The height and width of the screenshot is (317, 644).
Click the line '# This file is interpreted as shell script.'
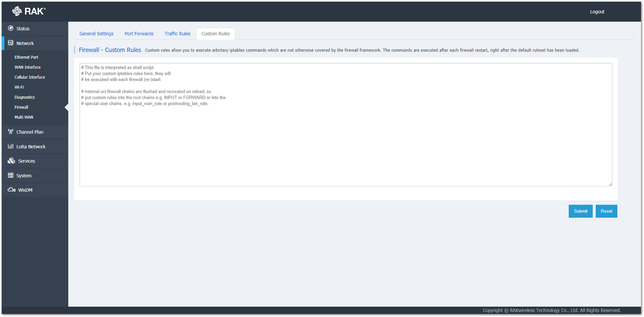click(118, 67)
